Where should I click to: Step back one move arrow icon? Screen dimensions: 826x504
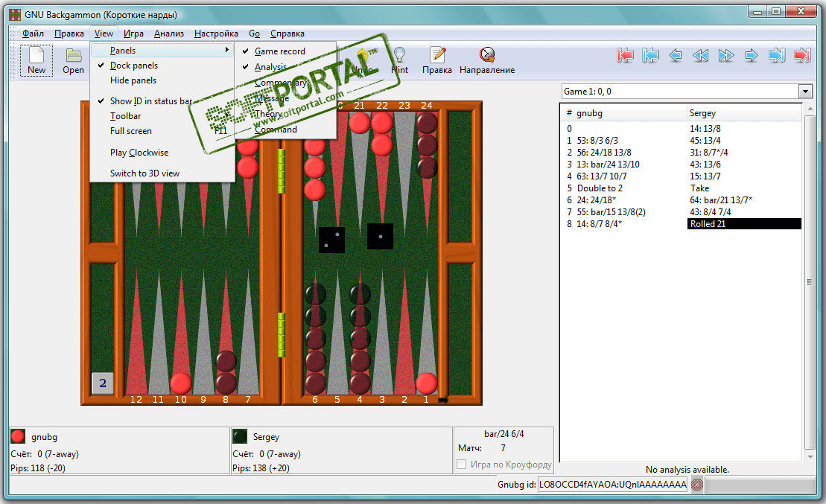[x=676, y=55]
